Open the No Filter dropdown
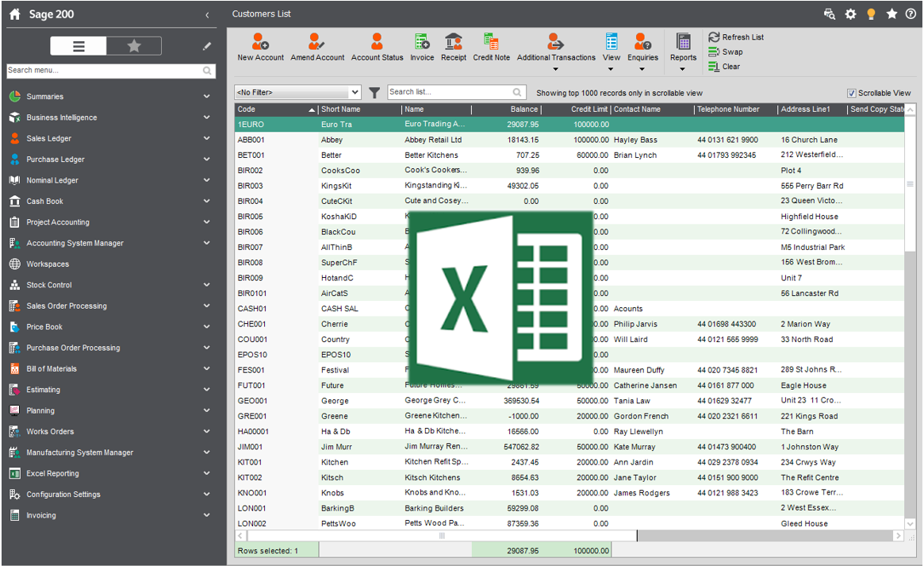 [297, 92]
